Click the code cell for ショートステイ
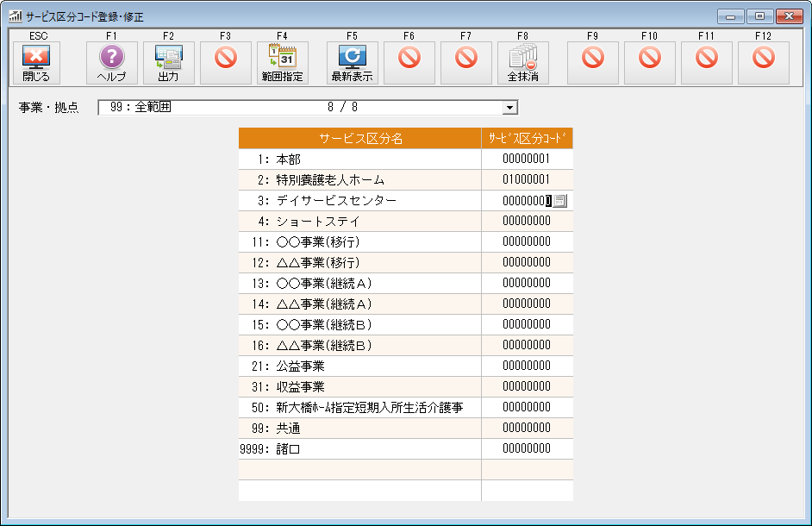The height and width of the screenshot is (526, 812). (x=528, y=222)
